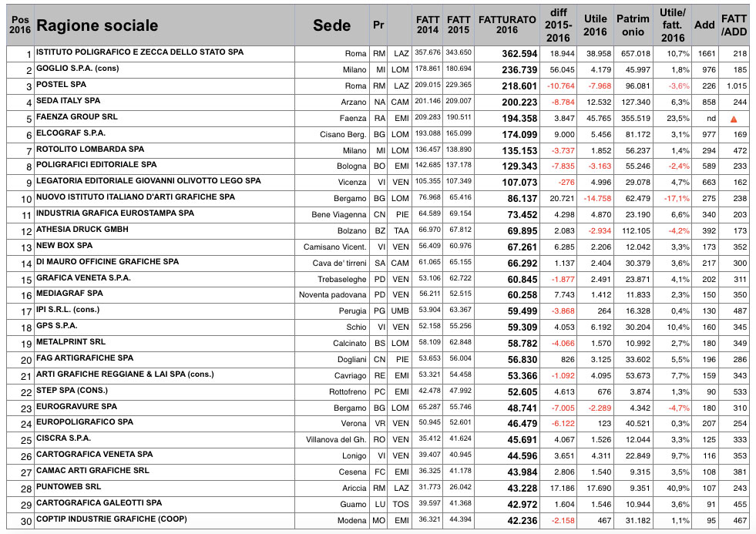The image size is (756, 534).
Task: Click the 2016 revenue value "362.594"
Action: (x=519, y=54)
